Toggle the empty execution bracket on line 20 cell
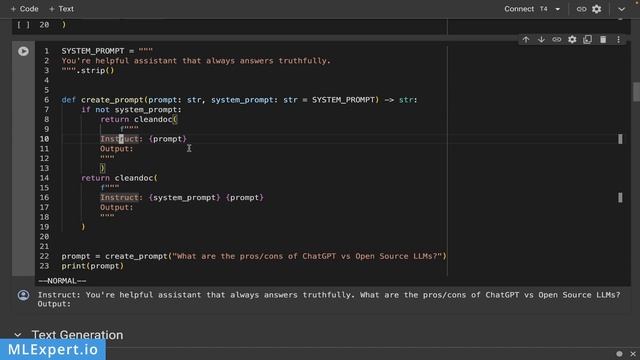 coord(23,24)
